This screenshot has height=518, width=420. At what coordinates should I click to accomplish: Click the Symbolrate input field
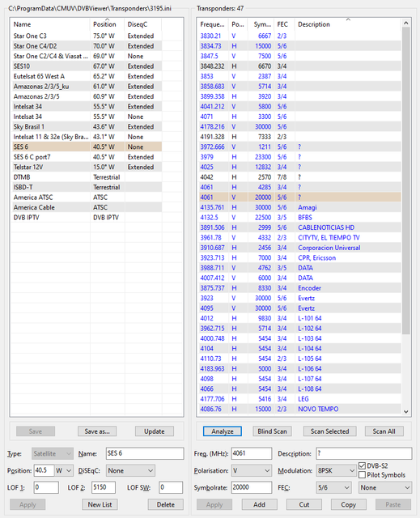point(252,487)
